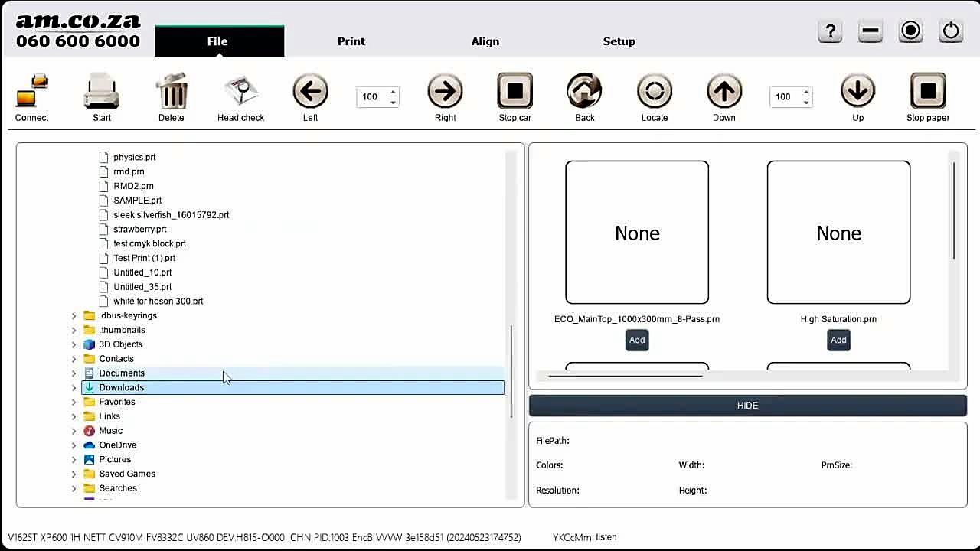Expand the Documents folder
The height and width of the screenshot is (551, 980).
pyautogui.click(x=74, y=373)
